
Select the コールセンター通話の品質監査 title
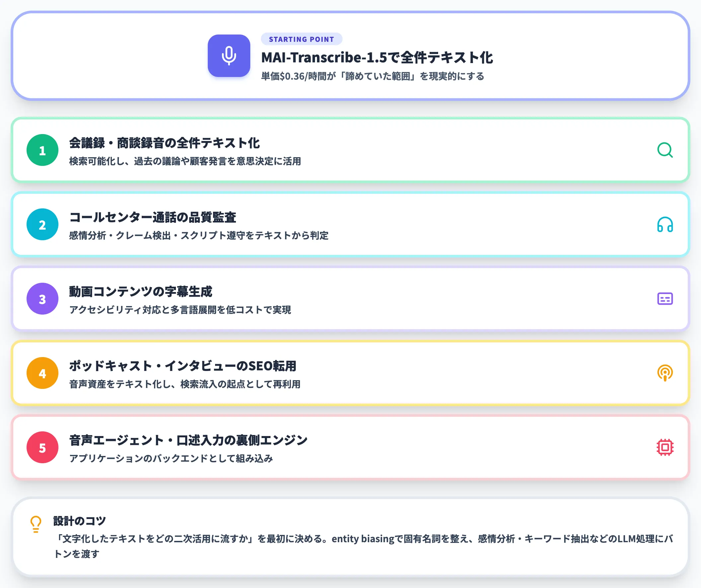point(153,217)
